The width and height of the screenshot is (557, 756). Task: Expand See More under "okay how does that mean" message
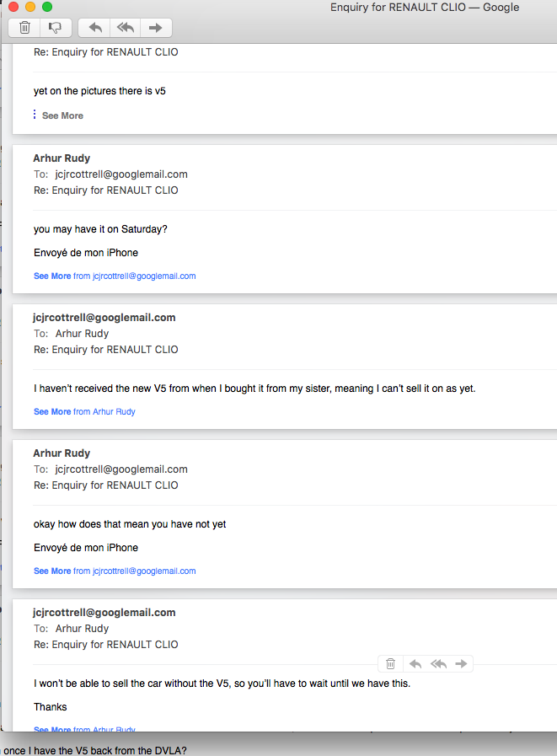(x=52, y=571)
